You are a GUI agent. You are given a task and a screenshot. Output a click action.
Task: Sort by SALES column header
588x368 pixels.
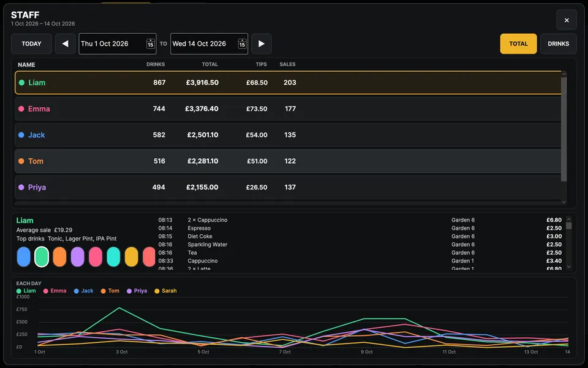pos(287,64)
